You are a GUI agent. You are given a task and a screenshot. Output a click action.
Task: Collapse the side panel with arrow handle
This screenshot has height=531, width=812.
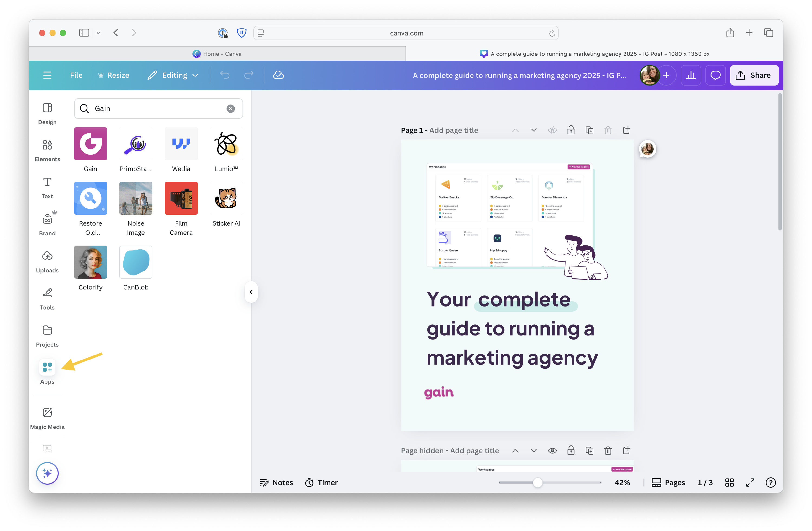click(x=251, y=292)
